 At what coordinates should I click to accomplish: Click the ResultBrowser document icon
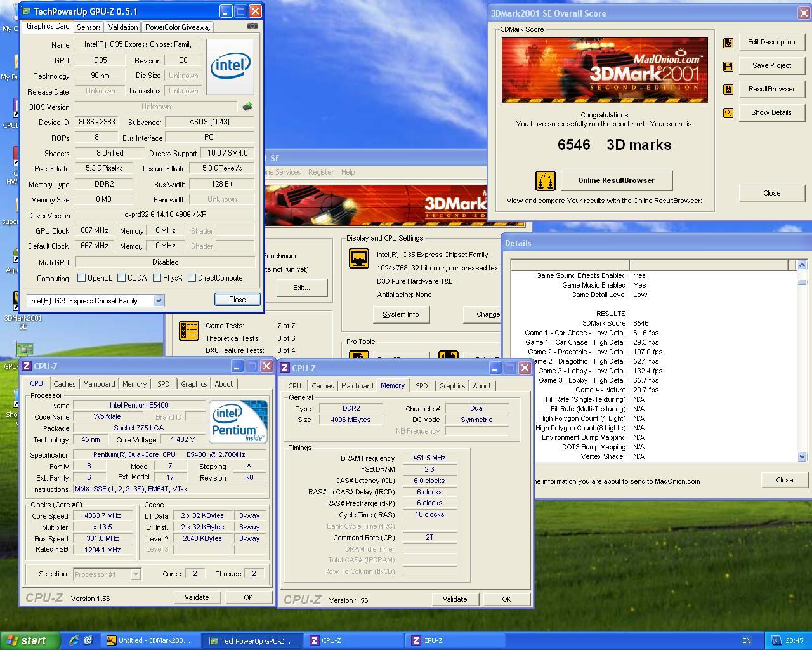728,90
